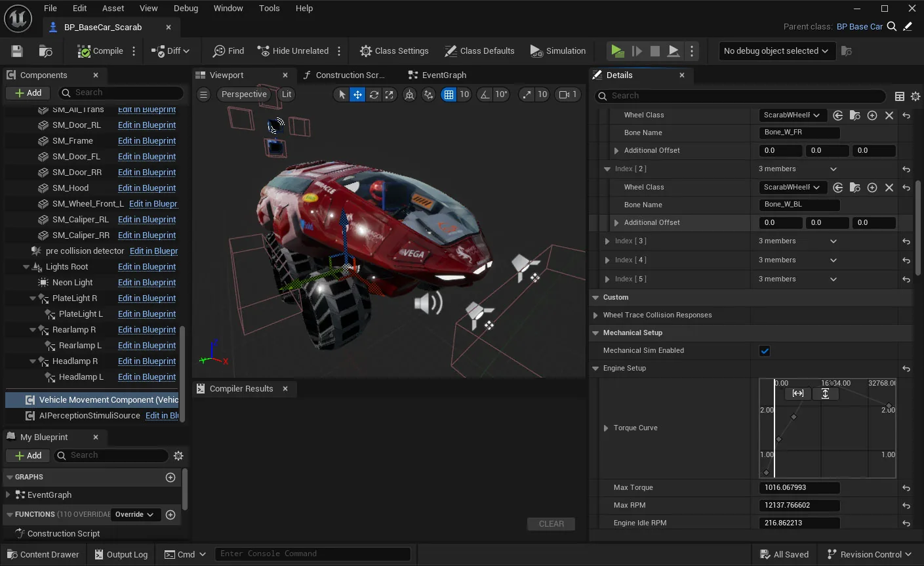Open the Perspective view mode dropdown
The height and width of the screenshot is (566, 924).
(x=244, y=94)
